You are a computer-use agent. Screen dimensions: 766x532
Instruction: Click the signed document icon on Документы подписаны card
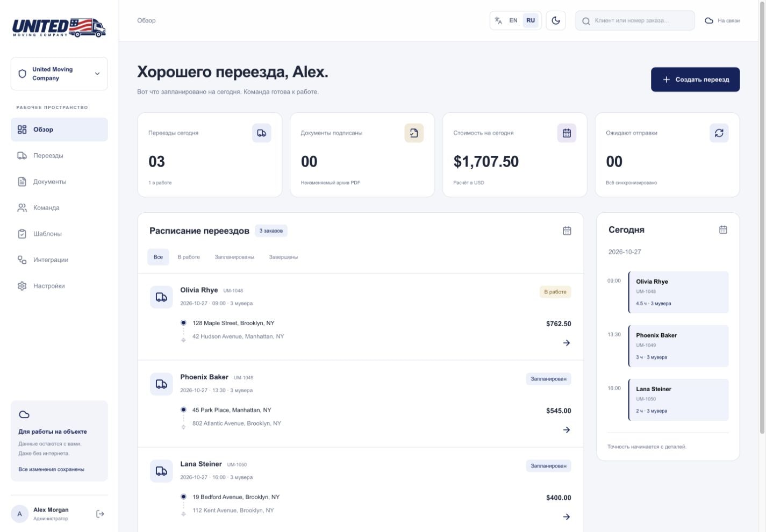coord(414,133)
